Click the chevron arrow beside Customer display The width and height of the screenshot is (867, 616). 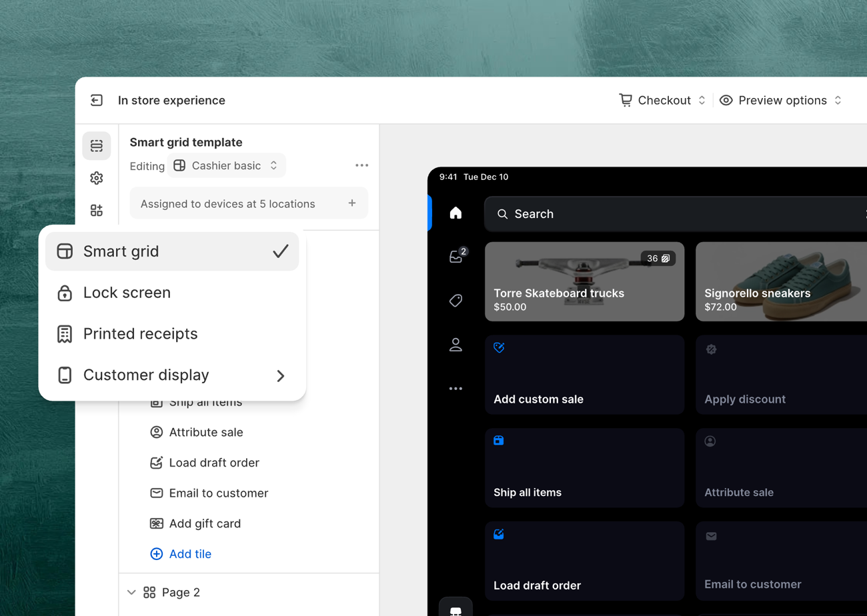coord(281,376)
